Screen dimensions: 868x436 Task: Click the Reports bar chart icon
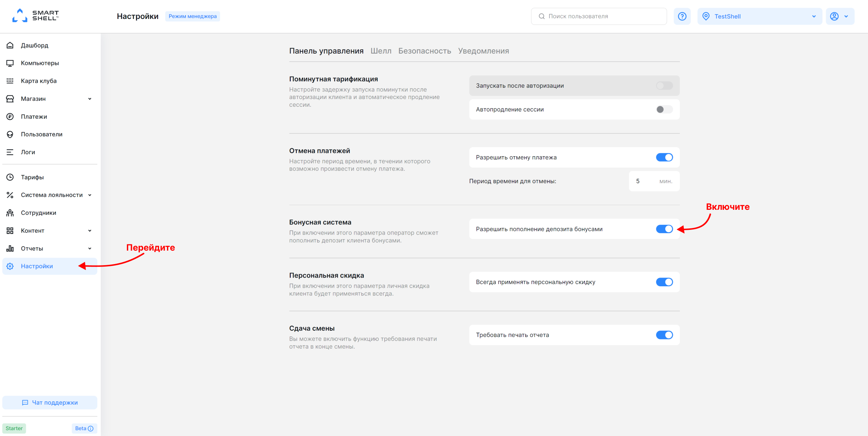[10, 248]
